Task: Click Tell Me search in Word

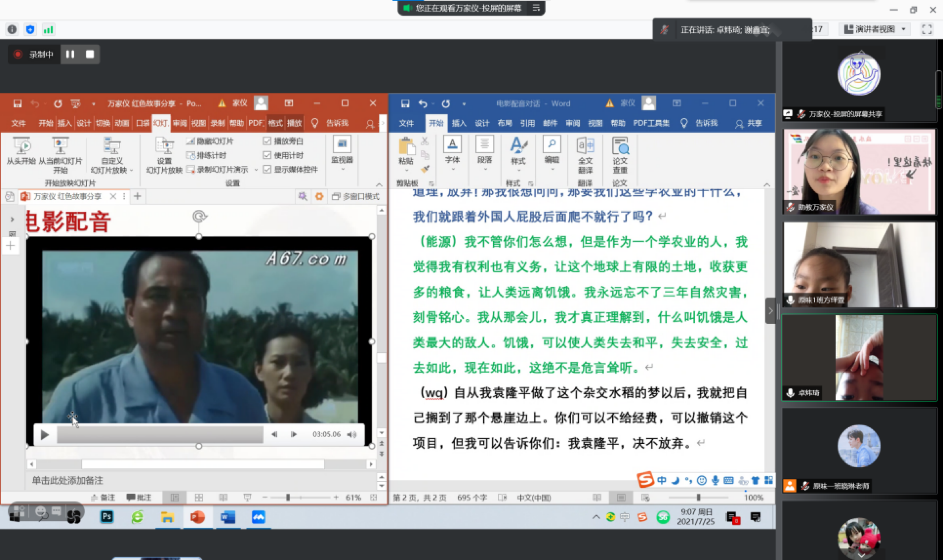Action: (699, 123)
